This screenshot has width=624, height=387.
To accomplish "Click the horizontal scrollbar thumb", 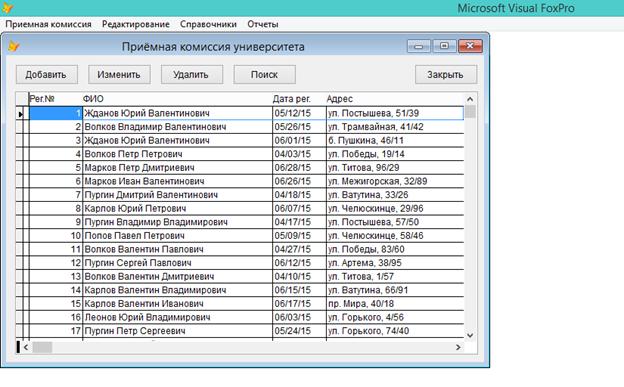I will coord(42,347).
